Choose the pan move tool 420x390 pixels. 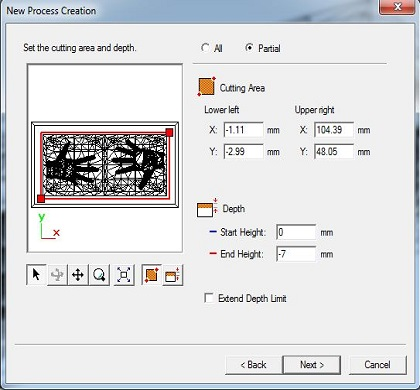coord(78,275)
